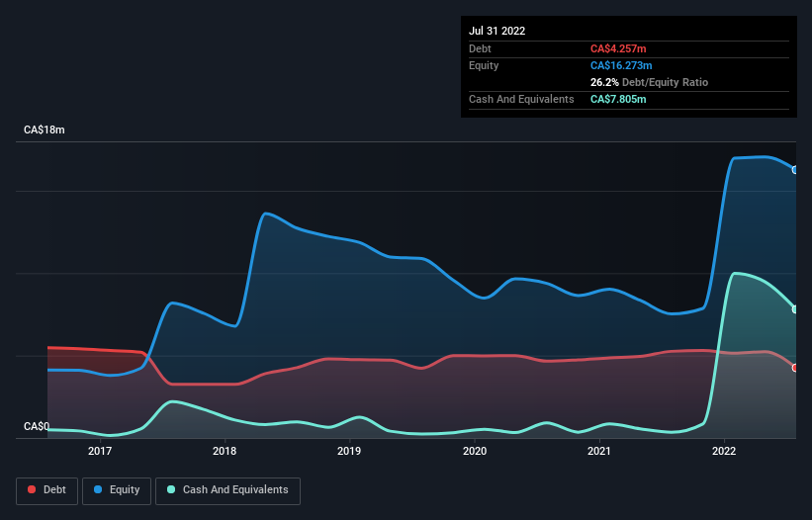
Task: Click the Jul 31 2022 tooltip date
Action: click(x=497, y=31)
